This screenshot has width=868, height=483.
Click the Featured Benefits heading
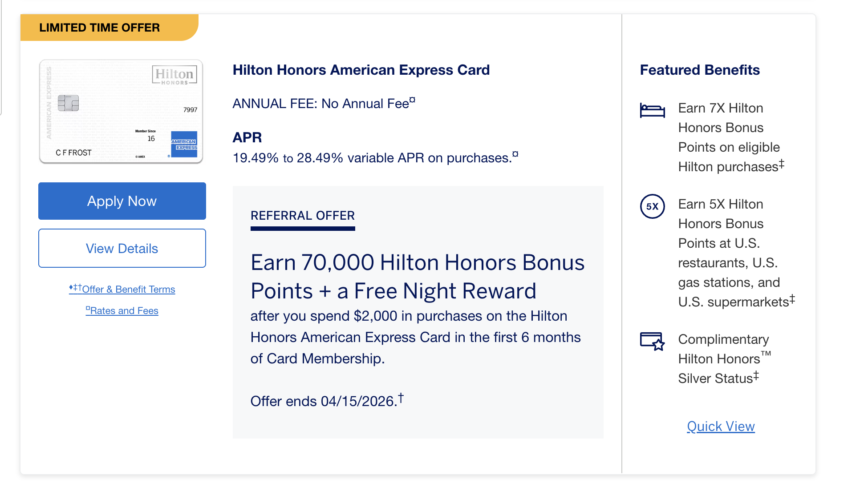(700, 70)
